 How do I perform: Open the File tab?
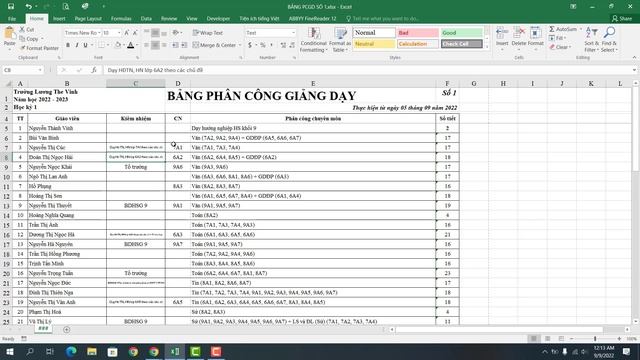12,19
